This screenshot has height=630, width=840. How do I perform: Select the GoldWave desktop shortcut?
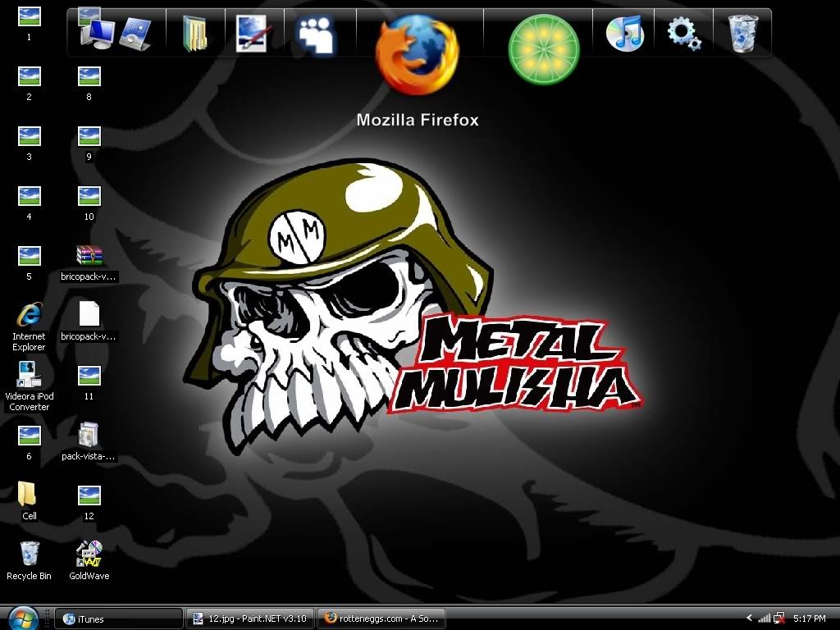[89, 561]
